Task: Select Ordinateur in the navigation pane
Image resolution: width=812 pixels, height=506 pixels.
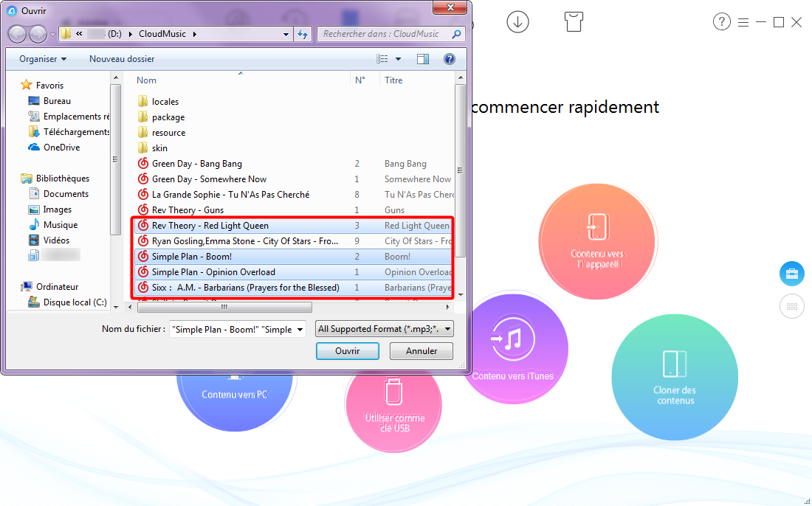Action: coord(49,287)
